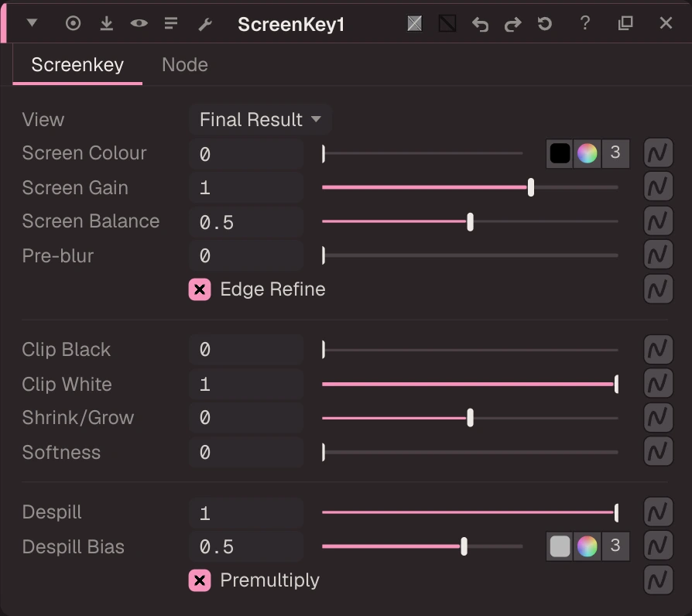Screen dimensions: 692x616
Task: Click the Shrink/Grow slider handle
Action: click(470, 418)
